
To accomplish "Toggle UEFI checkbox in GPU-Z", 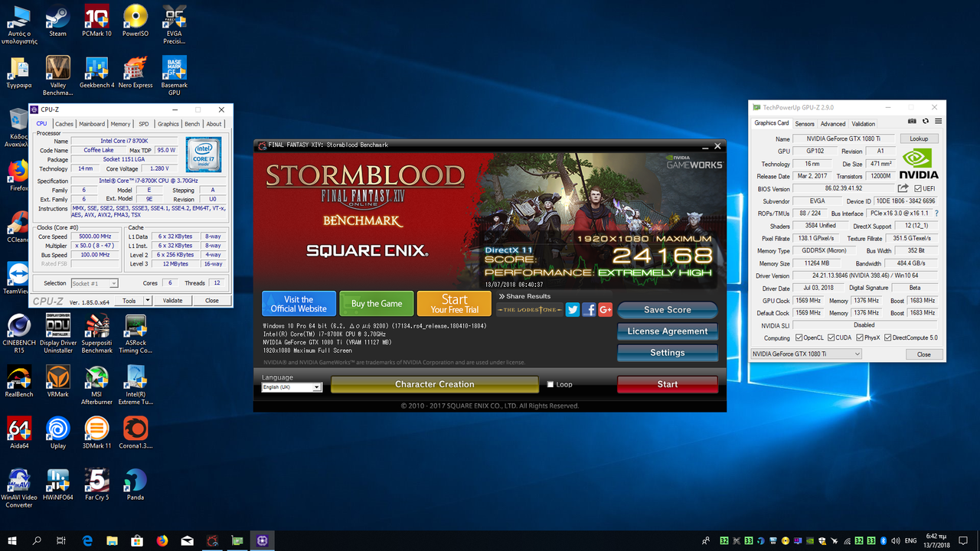I will pos(918,188).
